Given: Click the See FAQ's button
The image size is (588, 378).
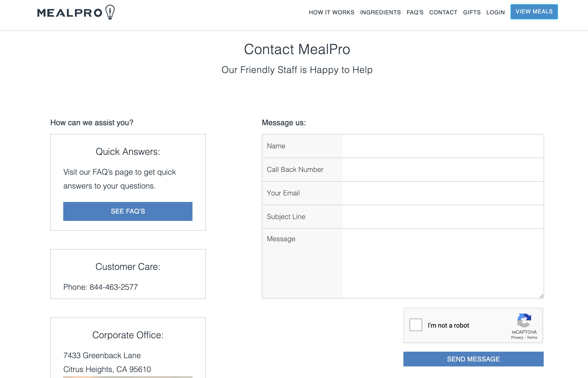Looking at the screenshot, I should tap(128, 211).
